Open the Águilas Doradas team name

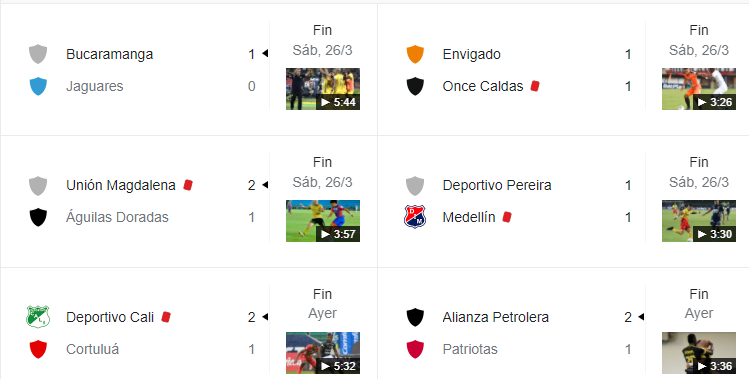(x=117, y=217)
